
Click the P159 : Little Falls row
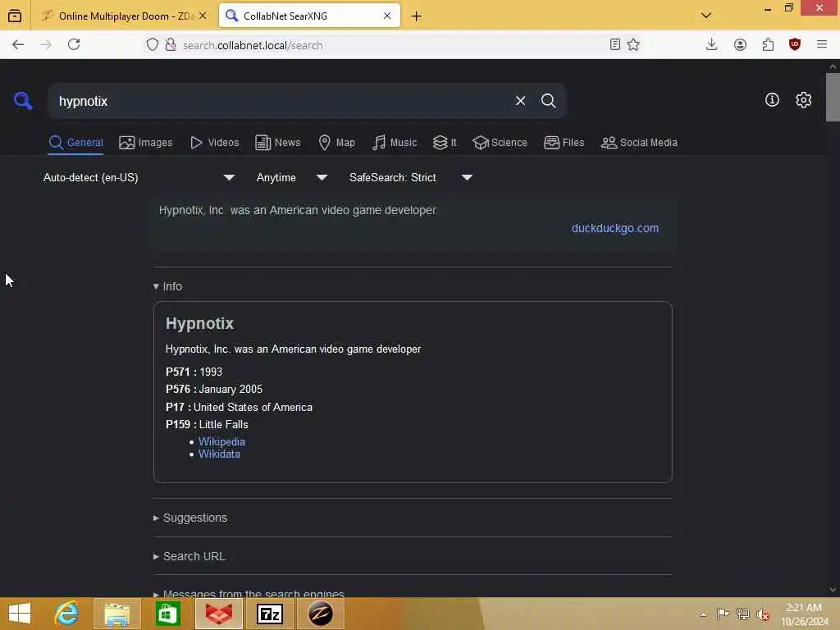click(x=207, y=424)
